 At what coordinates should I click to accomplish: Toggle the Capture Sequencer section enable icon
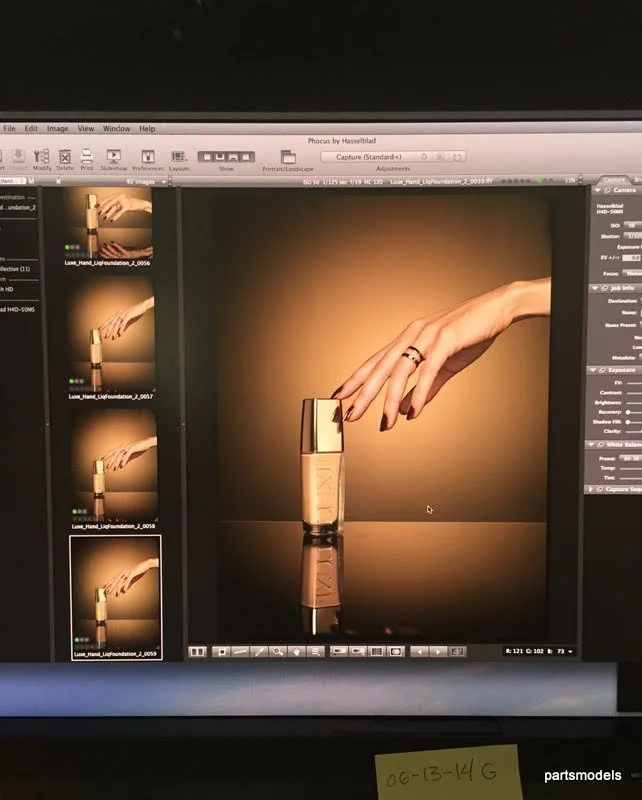pos(600,489)
